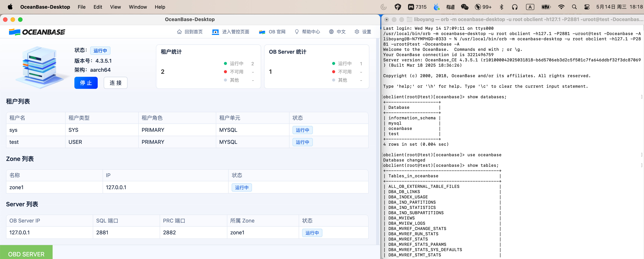Open the Window menu
This screenshot has height=259, width=644.
pos(138,7)
